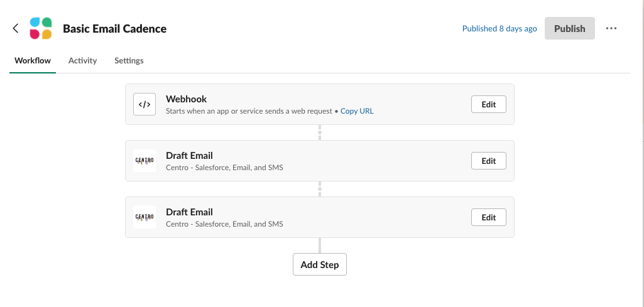Edit the first Draft Email step

488,161
